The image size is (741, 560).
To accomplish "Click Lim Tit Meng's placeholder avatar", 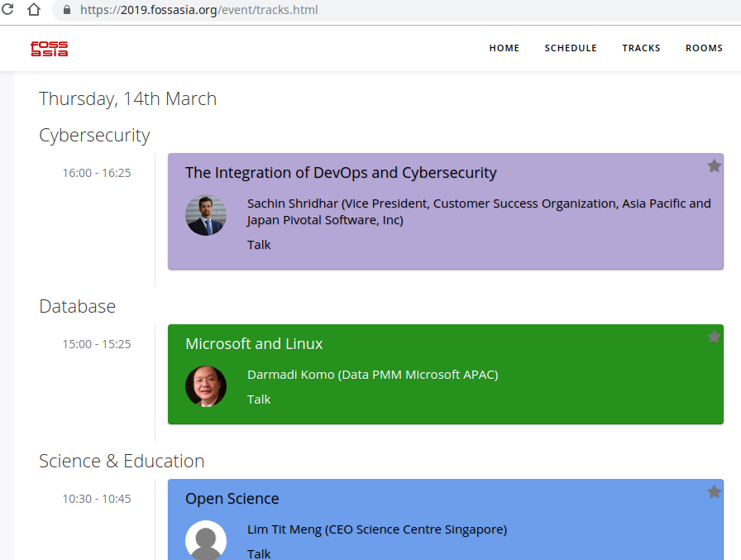I will pyautogui.click(x=206, y=540).
